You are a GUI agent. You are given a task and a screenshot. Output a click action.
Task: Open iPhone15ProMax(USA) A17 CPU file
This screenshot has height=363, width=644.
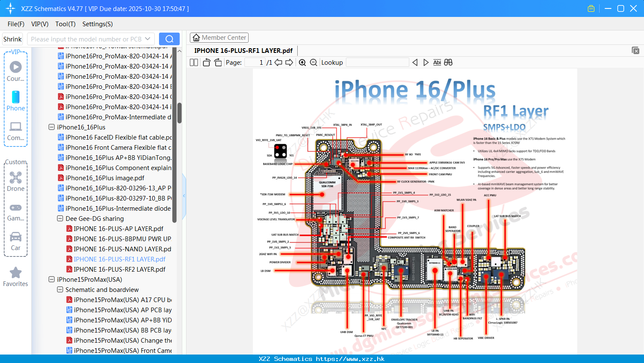click(119, 300)
